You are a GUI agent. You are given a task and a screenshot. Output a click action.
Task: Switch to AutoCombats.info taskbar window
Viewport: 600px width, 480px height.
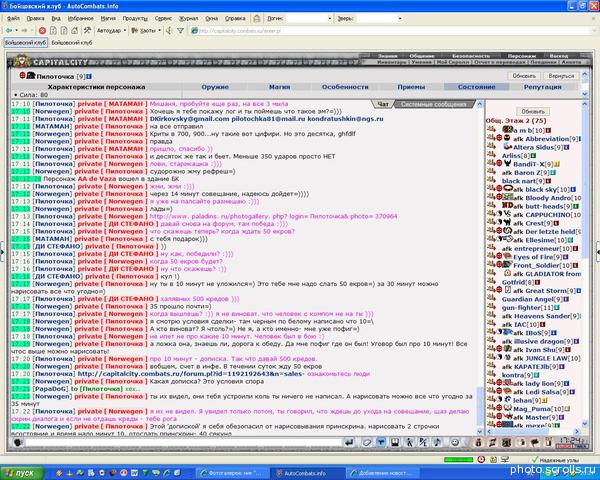tap(305, 473)
